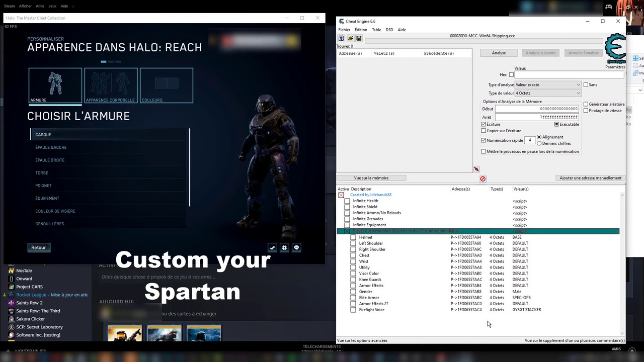This screenshot has height=362, width=644.
Task: Toggle the Player Customization script checkbox
Action: [x=347, y=231]
